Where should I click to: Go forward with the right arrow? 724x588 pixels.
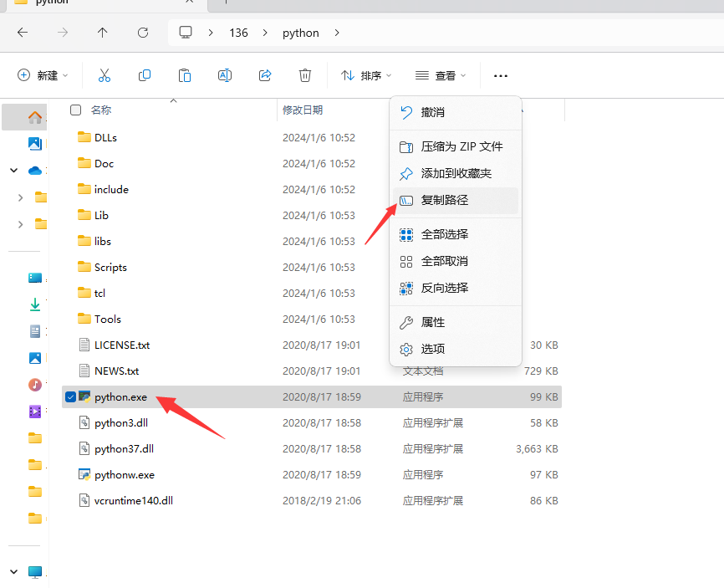point(63,33)
